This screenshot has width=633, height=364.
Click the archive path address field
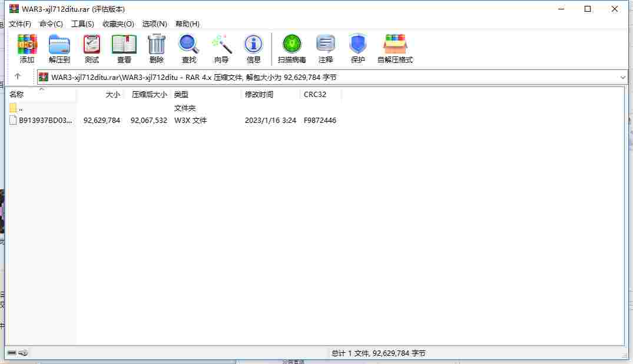[x=332, y=77]
